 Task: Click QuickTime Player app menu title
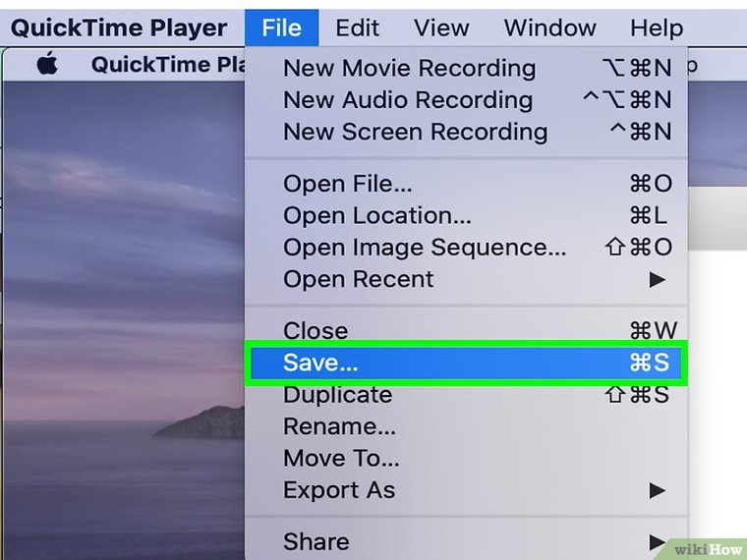[118, 28]
